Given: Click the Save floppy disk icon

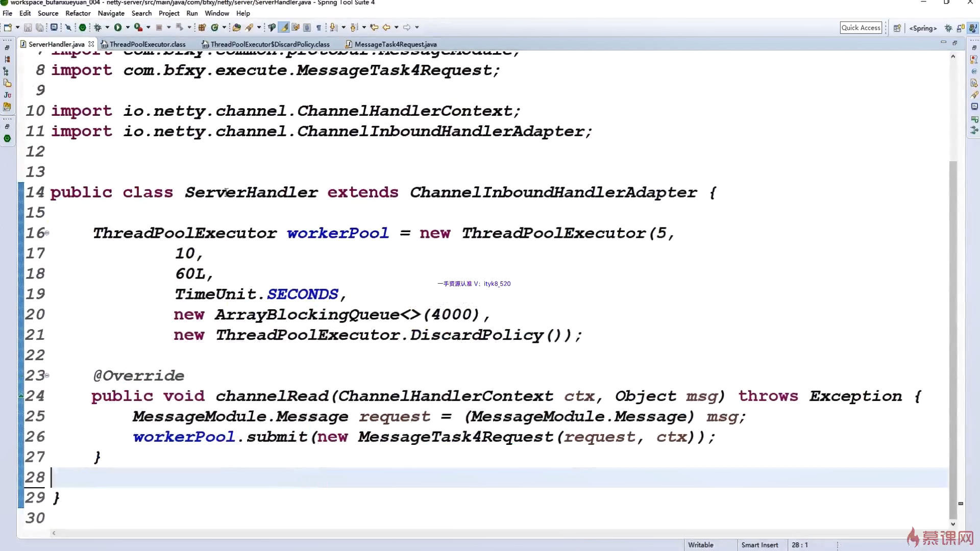Looking at the screenshot, I should pos(28,28).
